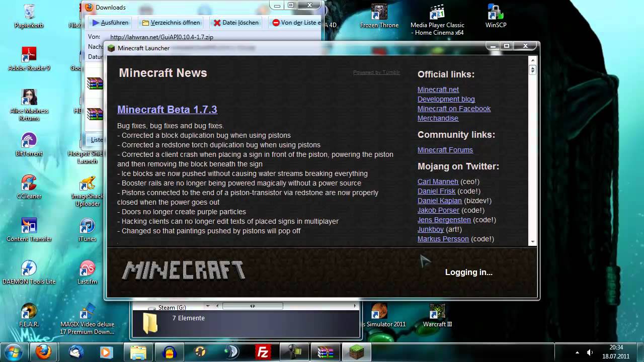This screenshot has width=644, height=362.
Task: Open the BitTorrent desktop shortcut
Action: [x=29, y=144]
